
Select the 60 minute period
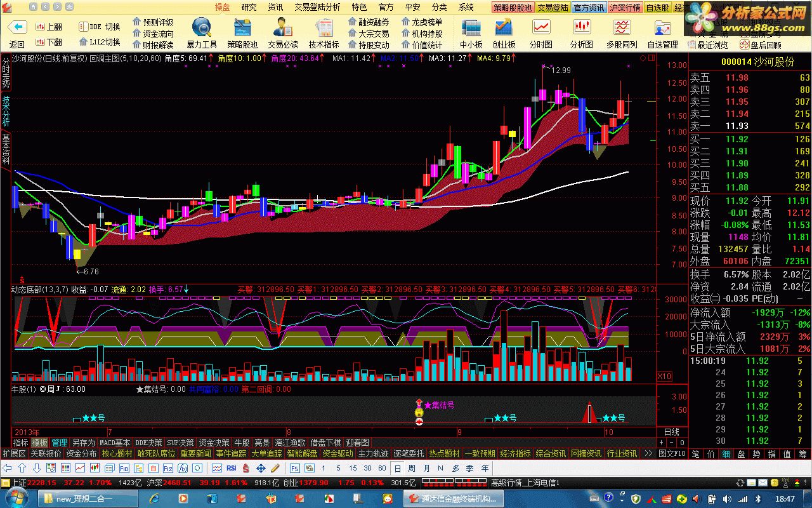tap(382, 468)
